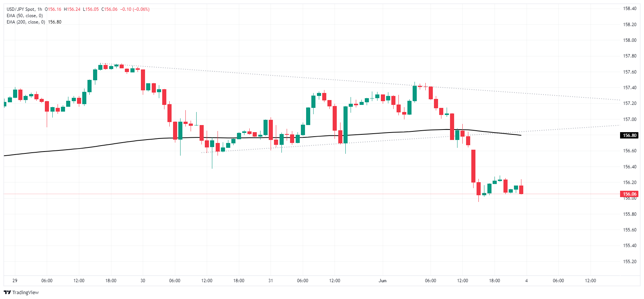Viewport: 644px width, 299px height.
Task: Click the TradingView logo icon
Action: point(7,293)
